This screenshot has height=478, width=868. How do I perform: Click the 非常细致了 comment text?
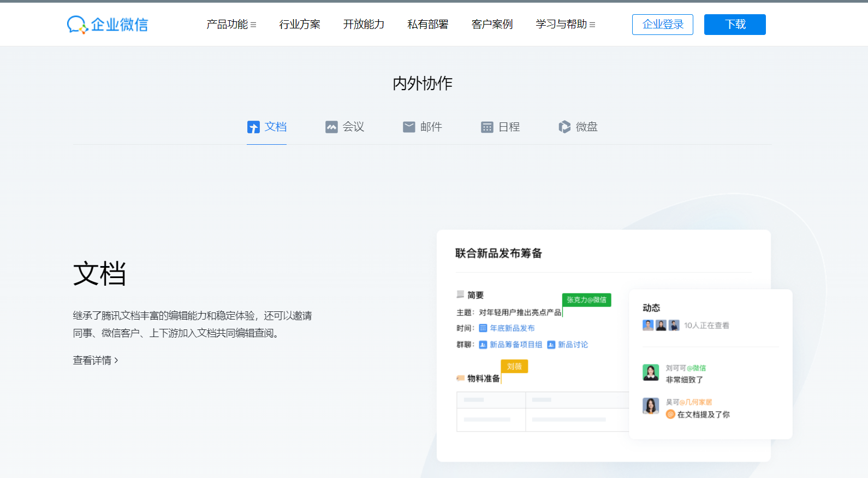coord(685,380)
